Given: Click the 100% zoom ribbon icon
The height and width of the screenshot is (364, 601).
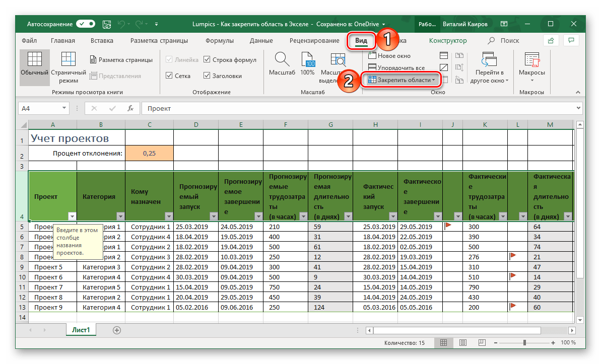Looking at the screenshot, I should click(307, 60).
